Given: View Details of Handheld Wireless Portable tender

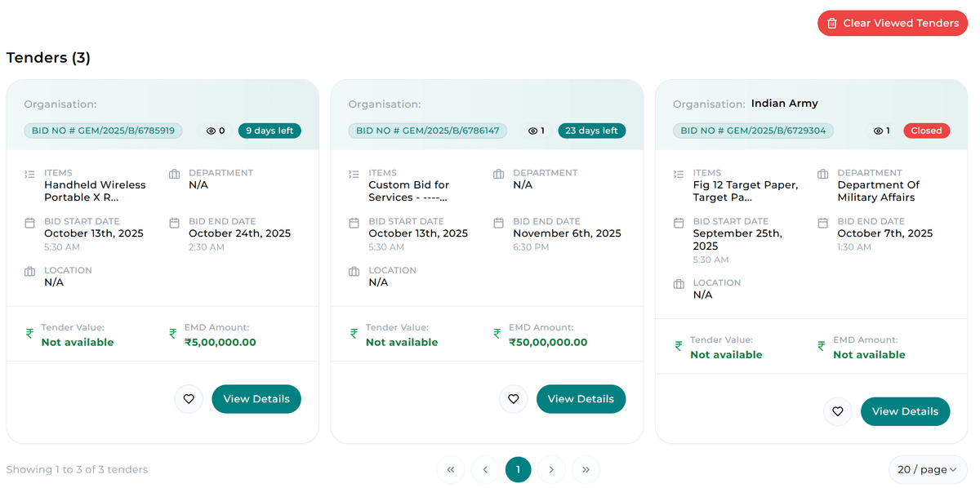Looking at the screenshot, I should coord(256,399).
